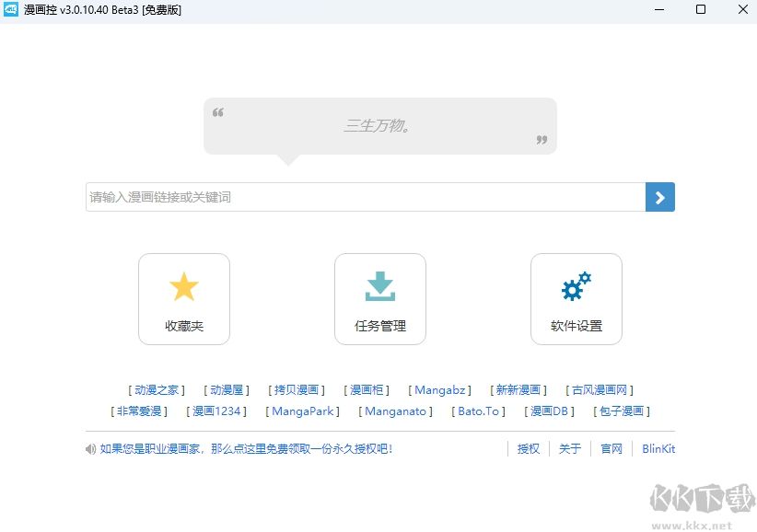This screenshot has height=532, width=757.
Task: Open the MangaPark comic source
Action: pyautogui.click(x=303, y=411)
